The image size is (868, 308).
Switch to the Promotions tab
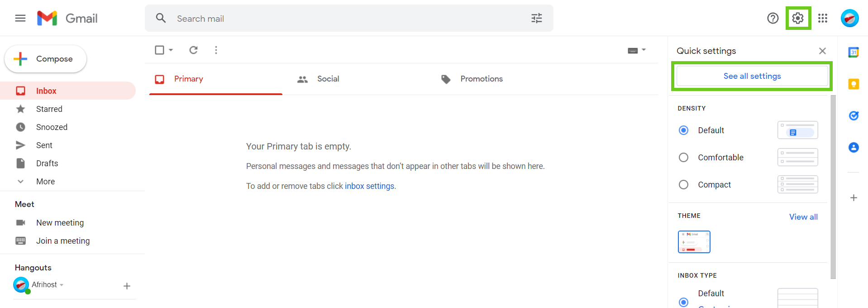[481, 79]
